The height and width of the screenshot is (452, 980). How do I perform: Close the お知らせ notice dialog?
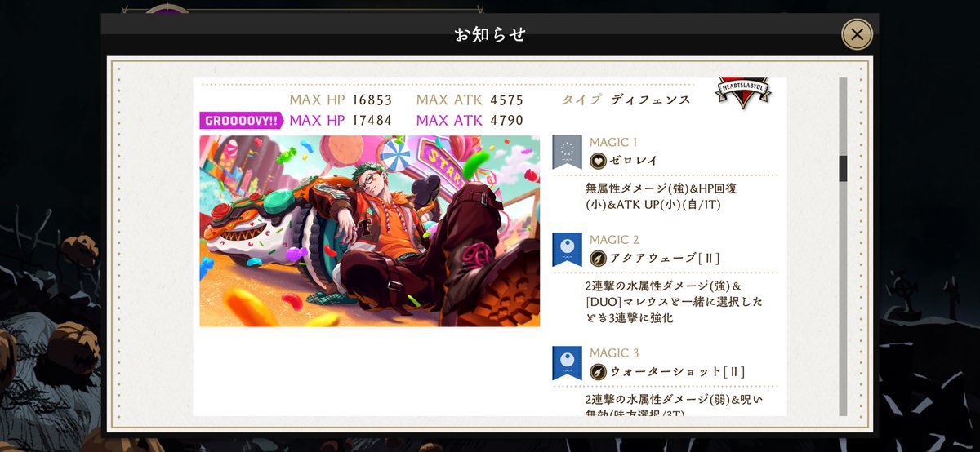(857, 34)
